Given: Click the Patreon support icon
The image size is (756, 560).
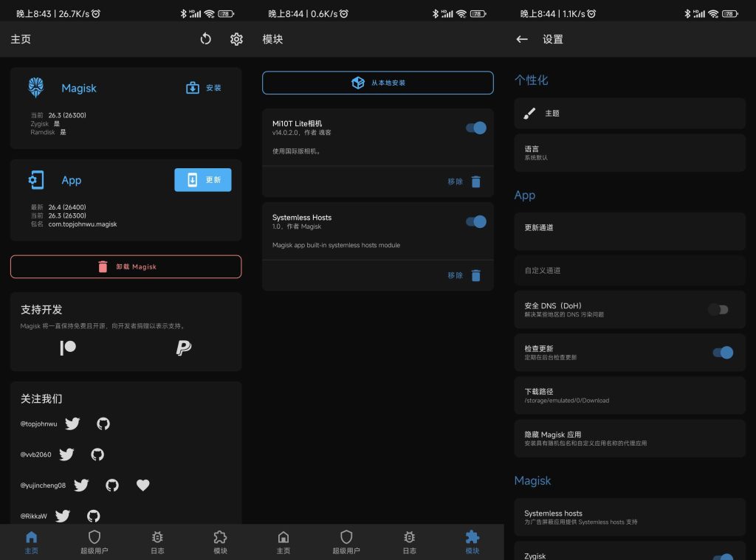Looking at the screenshot, I should [67, 347].
